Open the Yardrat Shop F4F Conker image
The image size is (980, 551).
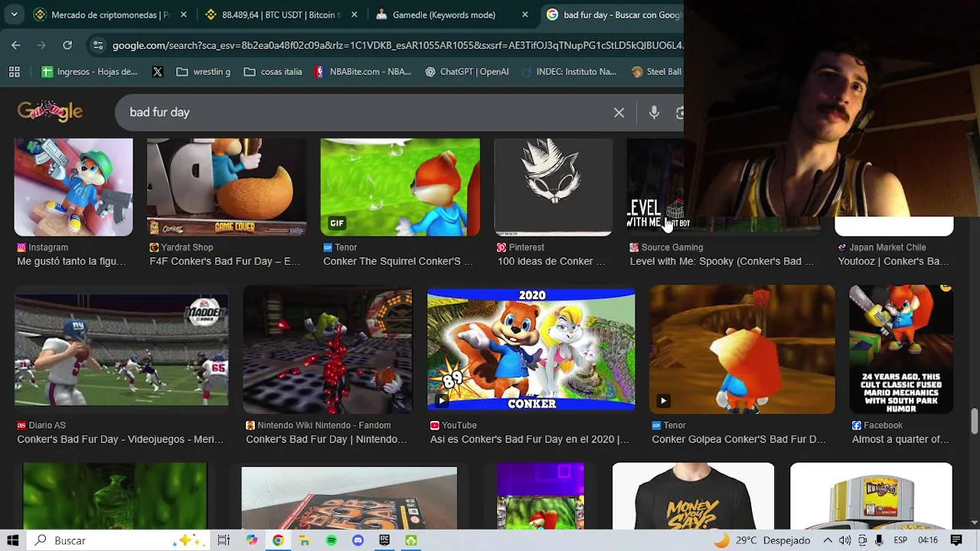pyautogui.click(x=226, y=187)
